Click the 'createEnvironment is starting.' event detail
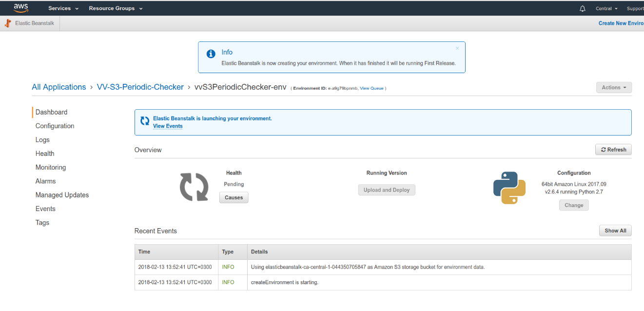644x311 pixels. click(285, 282)
